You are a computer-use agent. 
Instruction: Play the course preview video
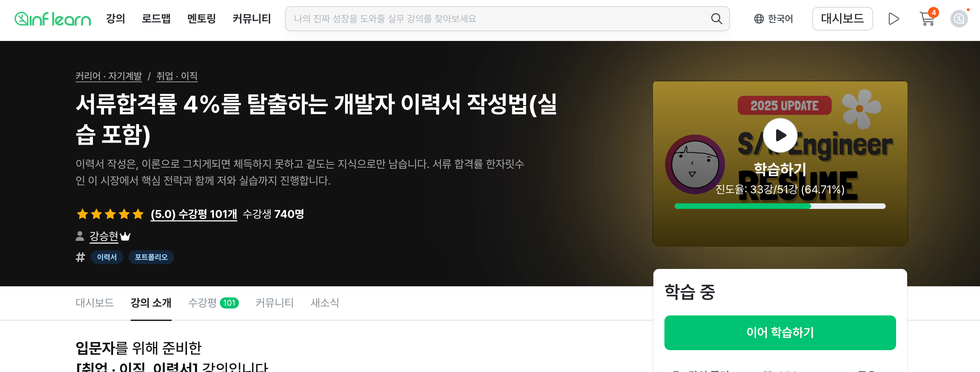780,135
